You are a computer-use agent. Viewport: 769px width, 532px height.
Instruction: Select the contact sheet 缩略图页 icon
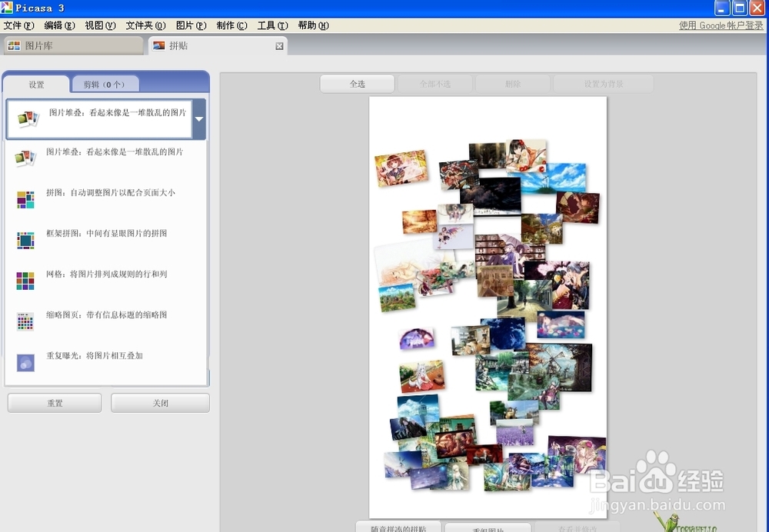(25, 321)
